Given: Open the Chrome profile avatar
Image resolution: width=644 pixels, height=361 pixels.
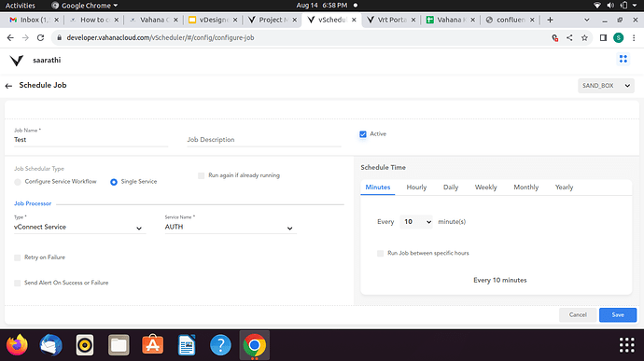Looking at the screenshot, I should [618, 38].
